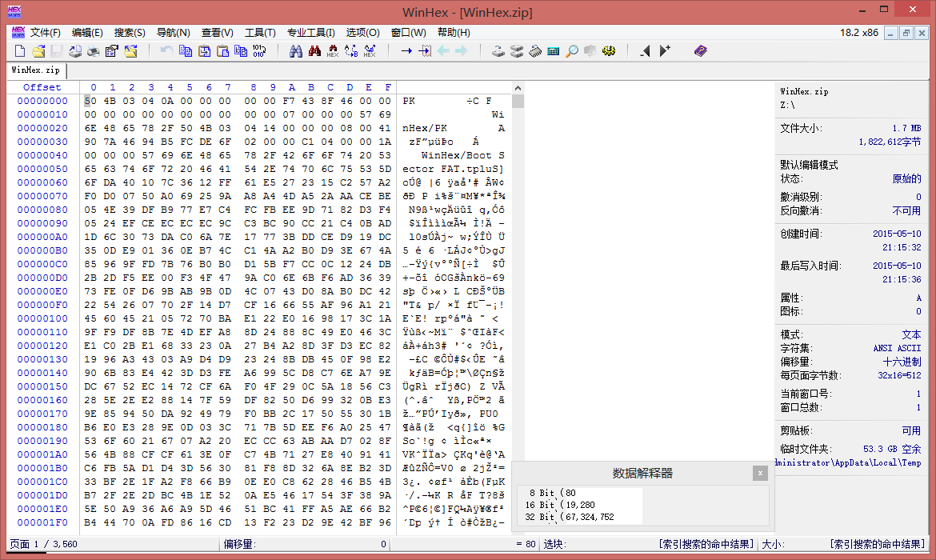The image size is (936, 560).
Task: Click the teal calculator keyboard icon
Action: tap(554, 51)
